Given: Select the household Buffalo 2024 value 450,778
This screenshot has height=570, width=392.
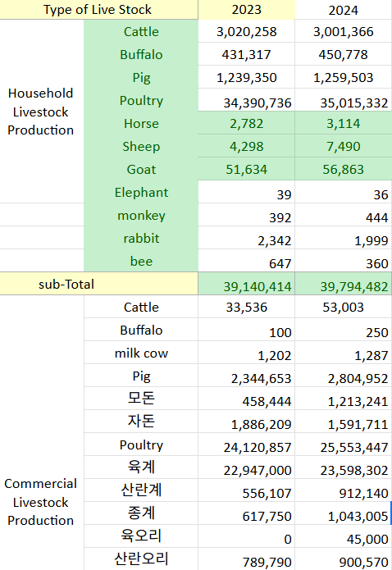Looking at the screenshot, I should click(344, 54).
